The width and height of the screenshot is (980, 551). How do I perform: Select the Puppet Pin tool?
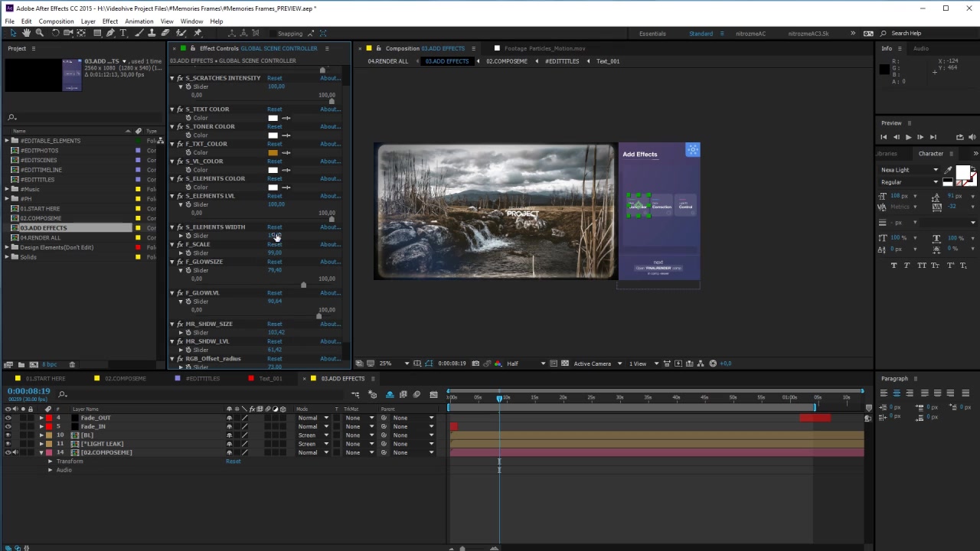tap(198, 33)
